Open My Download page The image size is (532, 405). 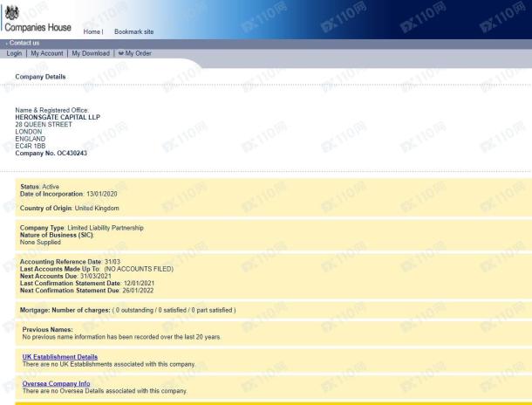click(91, 53)
